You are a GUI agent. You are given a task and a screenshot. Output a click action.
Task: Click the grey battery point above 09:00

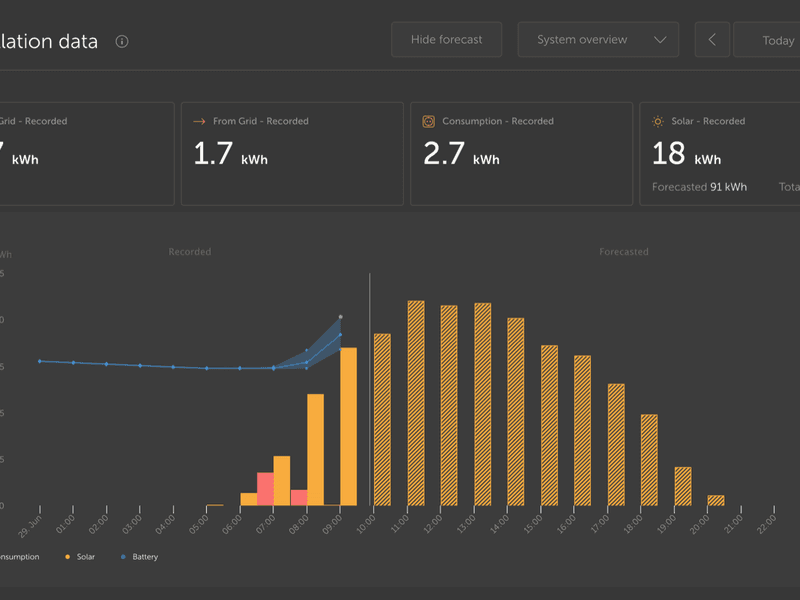coord(341,317)
